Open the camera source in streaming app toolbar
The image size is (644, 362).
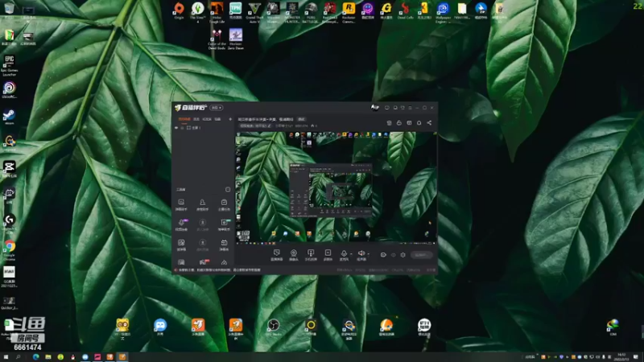293,255
